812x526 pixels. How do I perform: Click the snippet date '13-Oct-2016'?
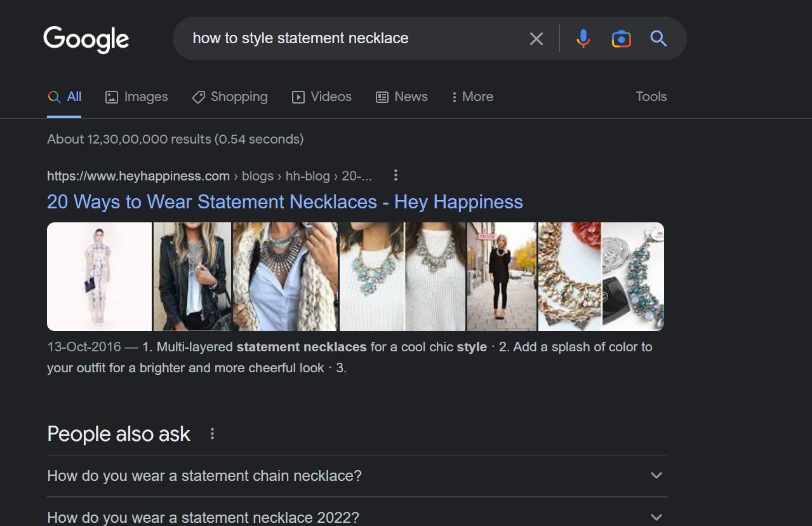coord(84,347)
